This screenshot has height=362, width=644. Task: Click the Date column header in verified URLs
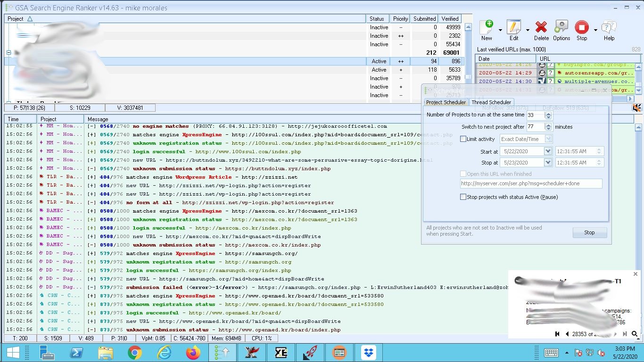(506, 59)
